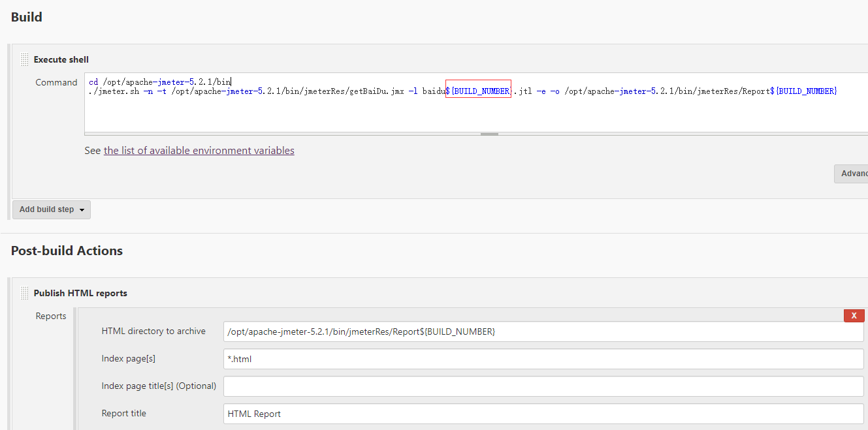Click the Advanced button

point(854,174)
